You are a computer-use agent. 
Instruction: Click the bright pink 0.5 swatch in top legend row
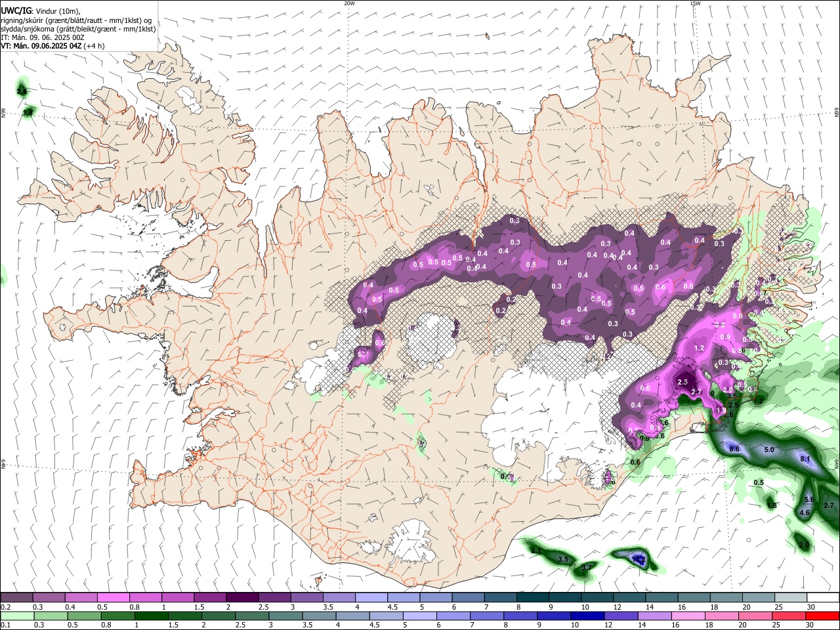click(x=113, y=598)
